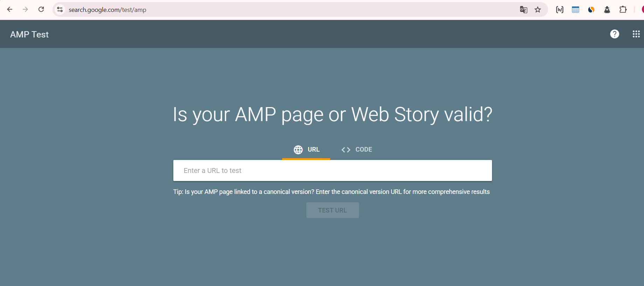Click the TEST URL button
Image resolution: width=644 pixels, height=286 pixels.
332,210
